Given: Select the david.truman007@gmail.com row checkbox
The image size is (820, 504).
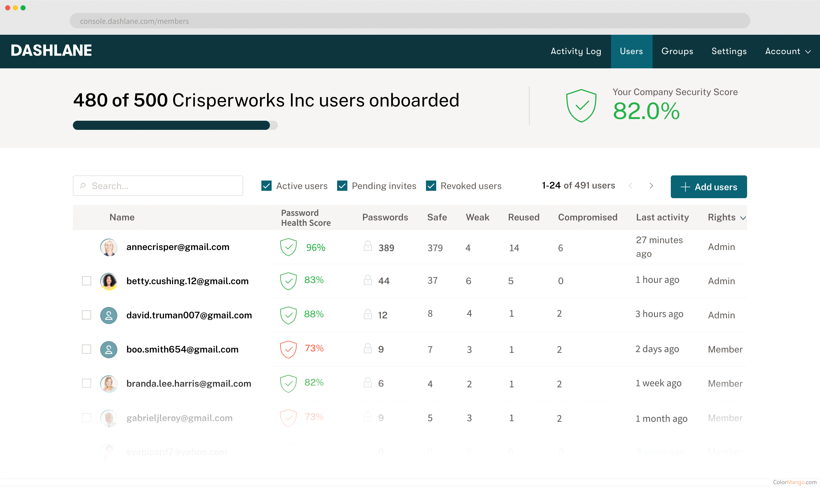Looking at the screenshot, I should [86, 315].
